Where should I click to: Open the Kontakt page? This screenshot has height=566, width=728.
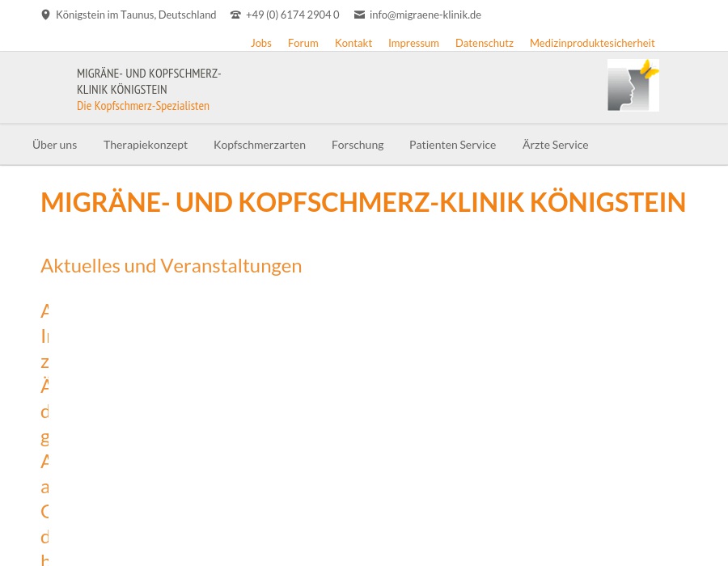pos(353,42)
